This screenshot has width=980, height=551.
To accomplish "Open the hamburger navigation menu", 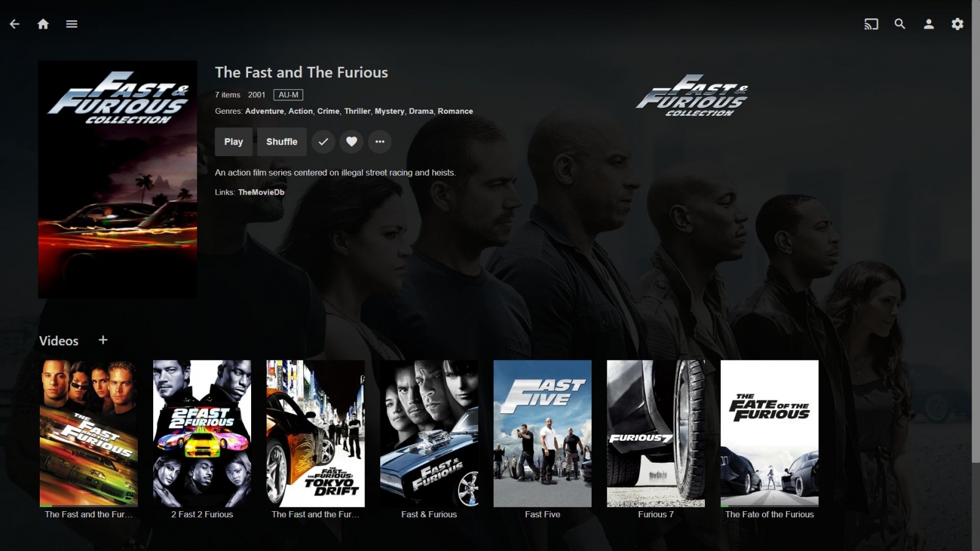I will (x=72, y=24).
